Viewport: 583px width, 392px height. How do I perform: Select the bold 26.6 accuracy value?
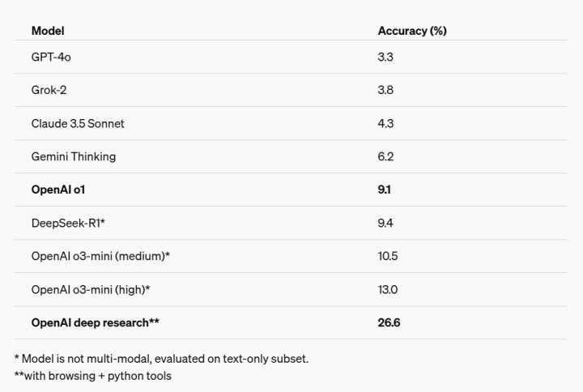click(389, 322)
